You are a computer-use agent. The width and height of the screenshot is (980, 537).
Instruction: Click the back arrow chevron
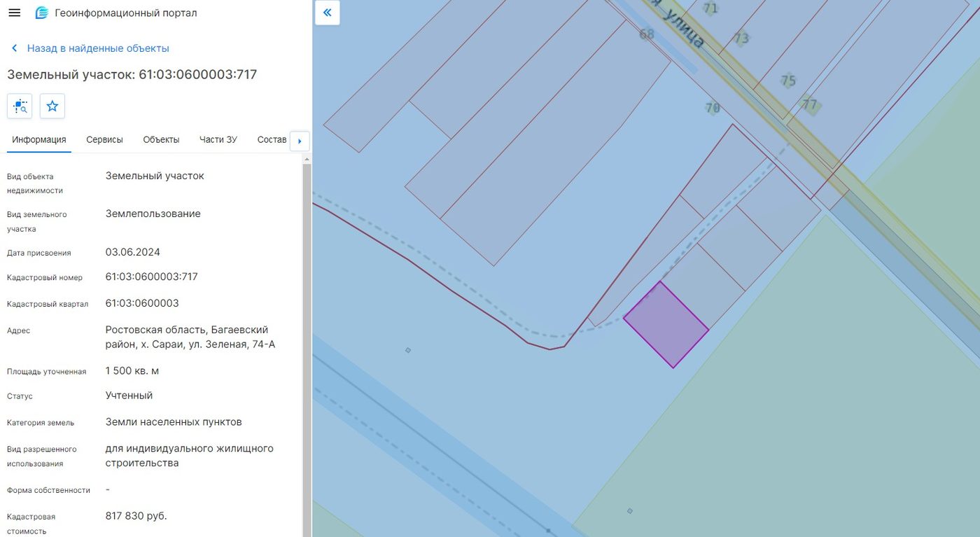click(x=14, y=48)
